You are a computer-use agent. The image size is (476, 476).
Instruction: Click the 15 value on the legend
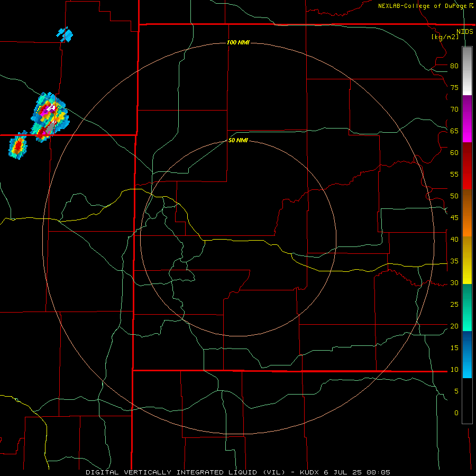pyautogui.click(x=454, y=348)
